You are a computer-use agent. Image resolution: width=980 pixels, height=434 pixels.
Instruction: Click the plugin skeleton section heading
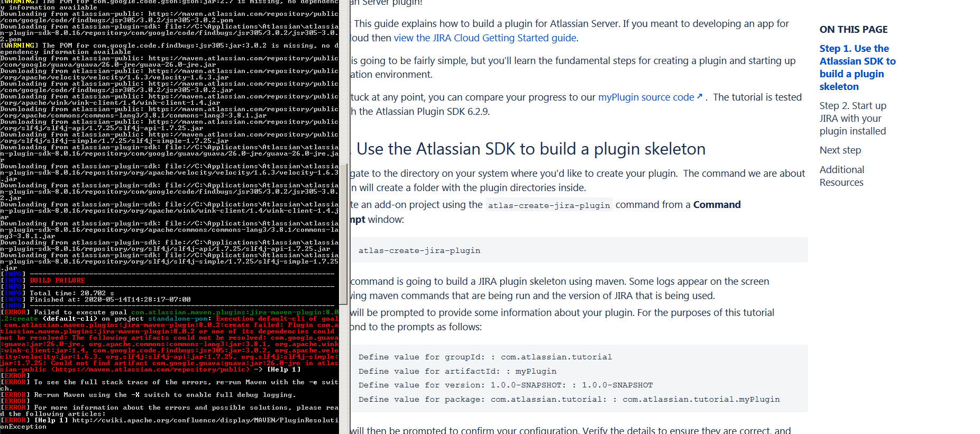point(530,149)
